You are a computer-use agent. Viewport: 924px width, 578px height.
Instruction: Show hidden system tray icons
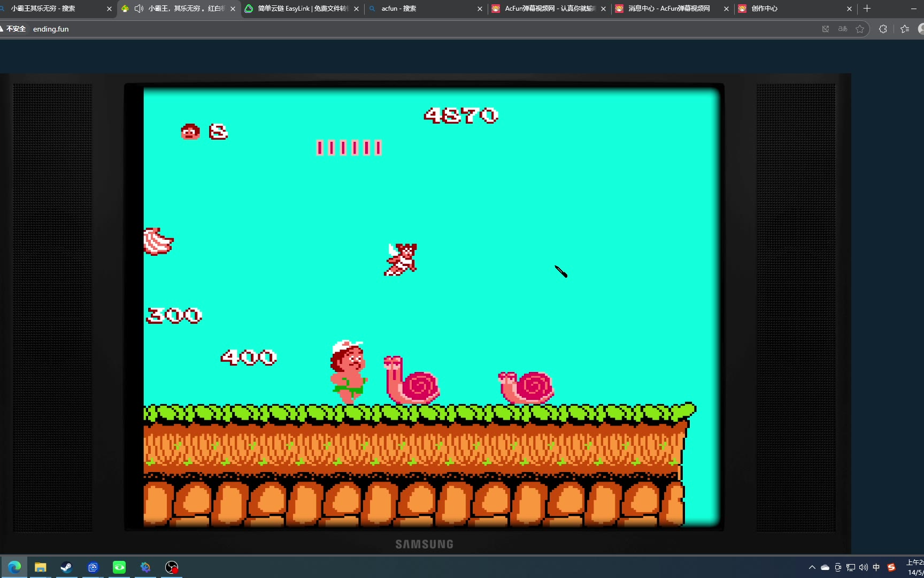pos(812,567)
